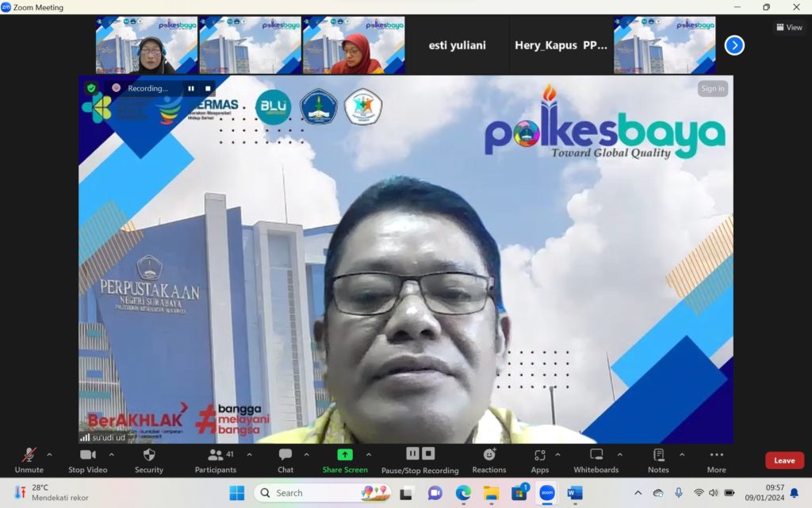Expand participants options arrow
Screen dimensions: 812x508
pos(250,455)
